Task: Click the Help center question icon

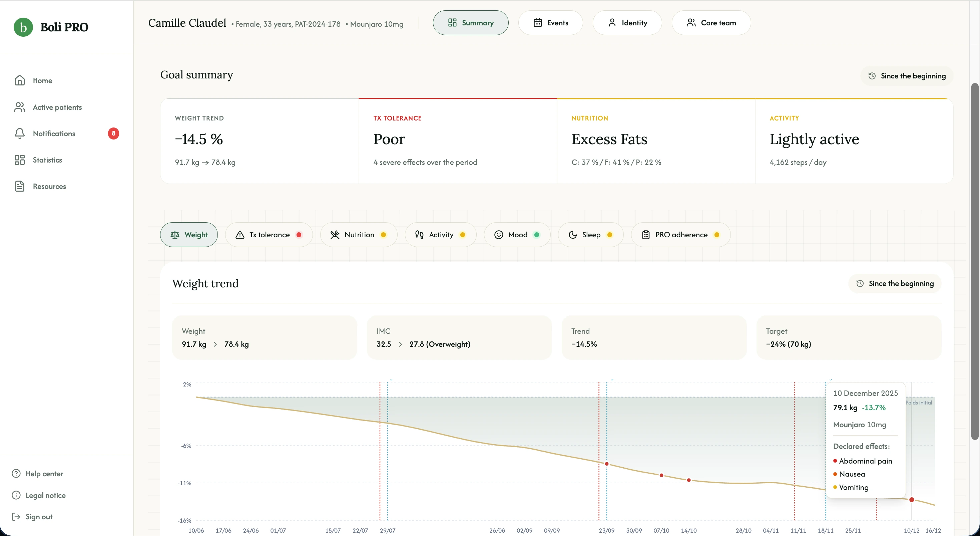Action: (x=16, y=474)
